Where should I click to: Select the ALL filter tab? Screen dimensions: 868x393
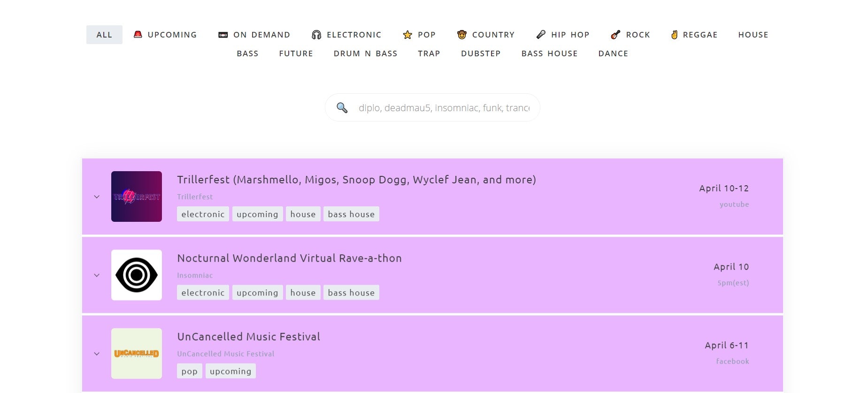pyautogui.click(x=104, y=35)
